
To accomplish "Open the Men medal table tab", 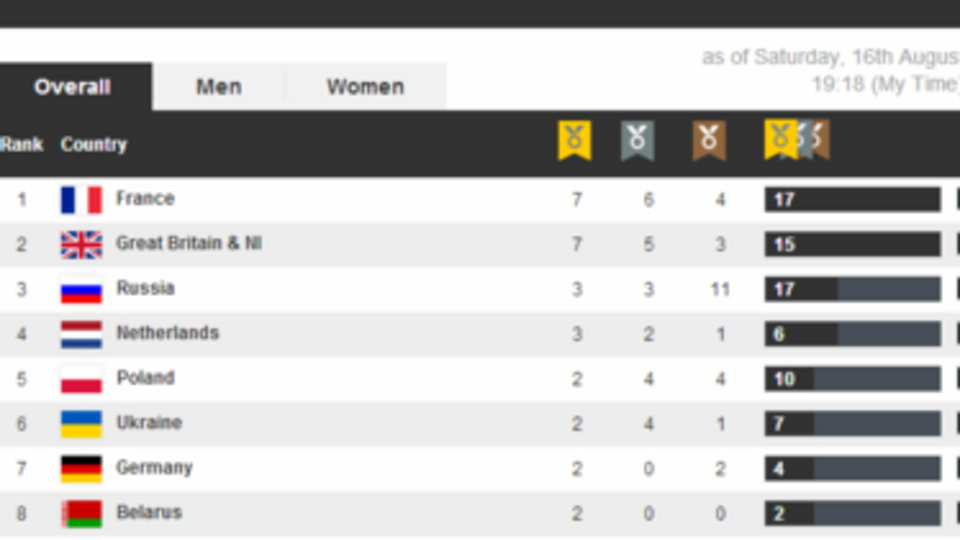I will [218, 87].
